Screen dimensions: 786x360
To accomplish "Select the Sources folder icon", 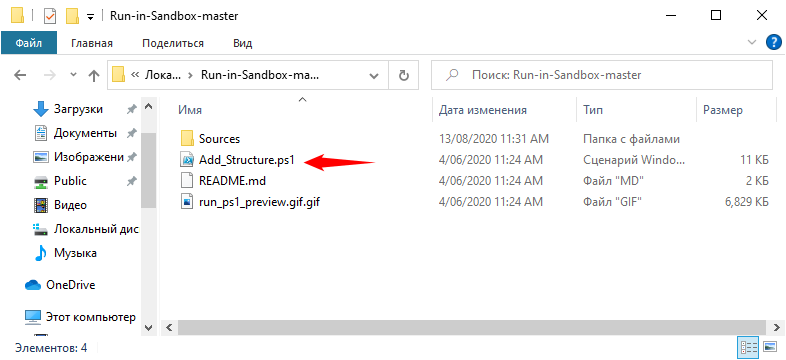I will pos(187,138).
